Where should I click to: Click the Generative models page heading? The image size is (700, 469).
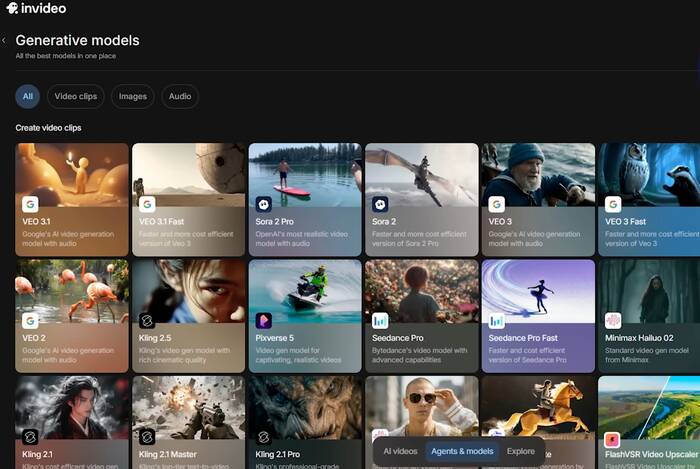tap(77, 41)
